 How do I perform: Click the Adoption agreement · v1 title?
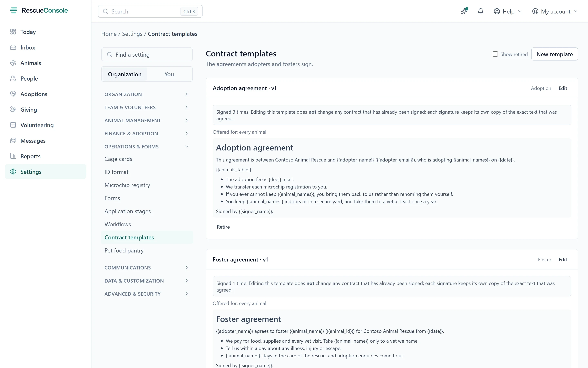coord(244,88)
